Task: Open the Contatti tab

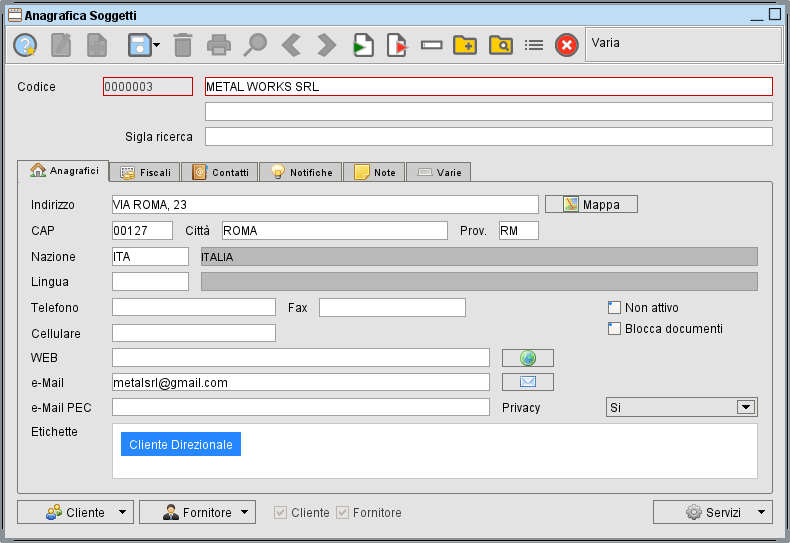Action: (220, 172)
